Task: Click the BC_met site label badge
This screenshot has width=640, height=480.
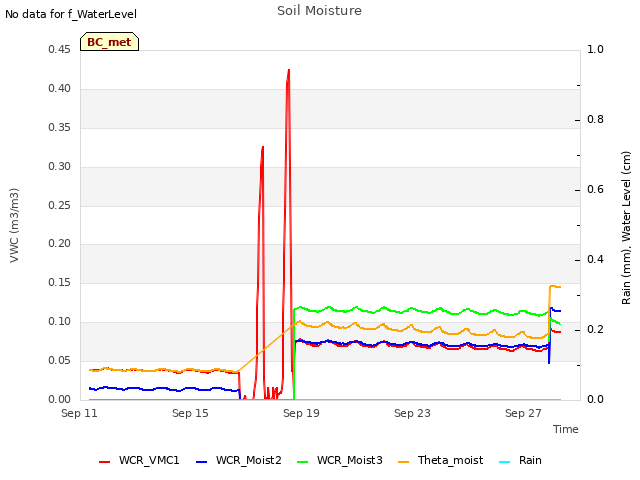Action: [109, 42]
